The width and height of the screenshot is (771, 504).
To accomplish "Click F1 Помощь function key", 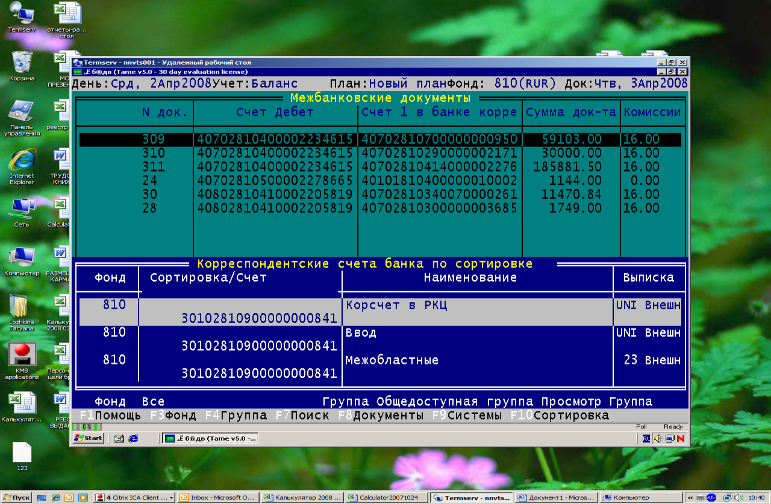I will click(x=110, y=415).
